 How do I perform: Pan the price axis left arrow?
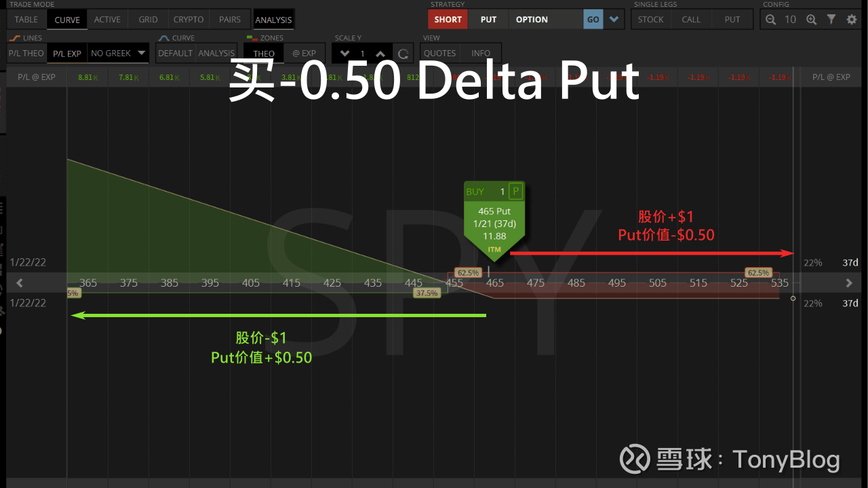pos(20,283)
